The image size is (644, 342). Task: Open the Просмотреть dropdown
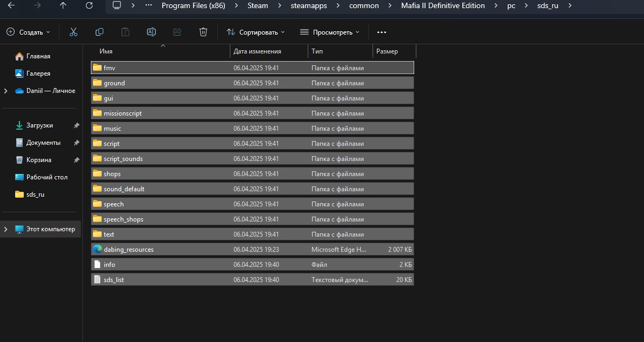pos(329,32)
